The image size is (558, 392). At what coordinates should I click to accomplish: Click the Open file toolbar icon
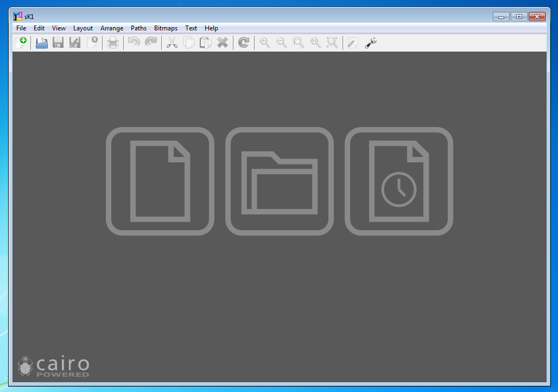pyautogui.click(x=42, y=43)
